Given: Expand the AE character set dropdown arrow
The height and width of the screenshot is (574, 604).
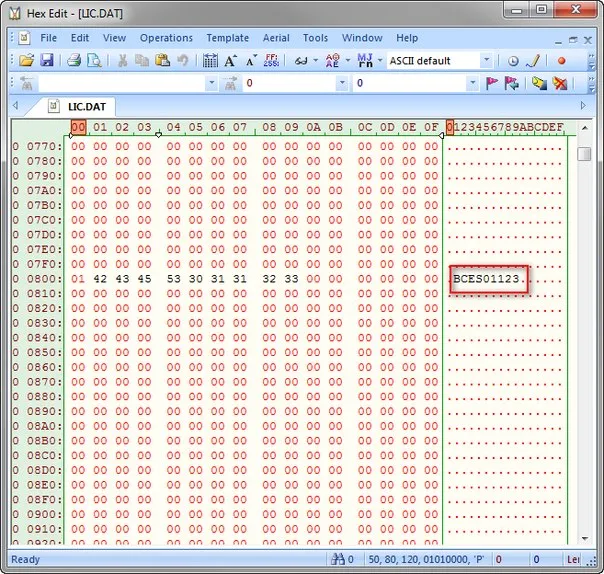Looking at the screenshot, I should (347, 60).
